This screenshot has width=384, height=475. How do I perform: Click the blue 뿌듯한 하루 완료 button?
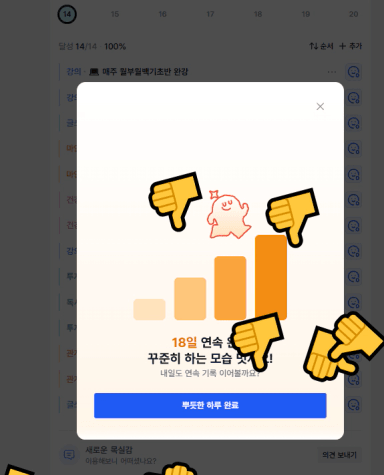[210, 405]
